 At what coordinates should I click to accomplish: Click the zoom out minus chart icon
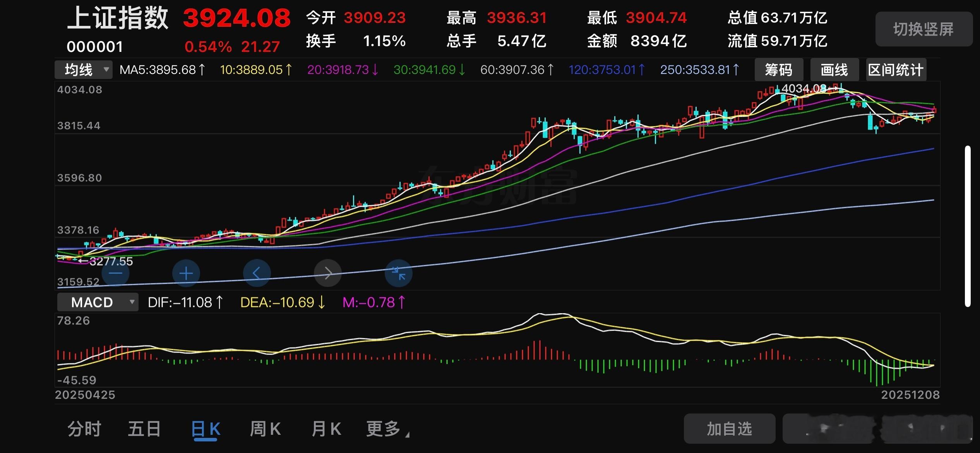(115, 273)
